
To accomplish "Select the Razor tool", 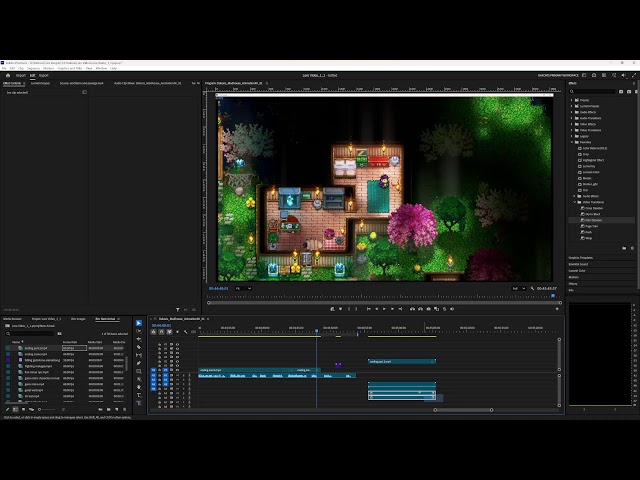I will 139,347.
